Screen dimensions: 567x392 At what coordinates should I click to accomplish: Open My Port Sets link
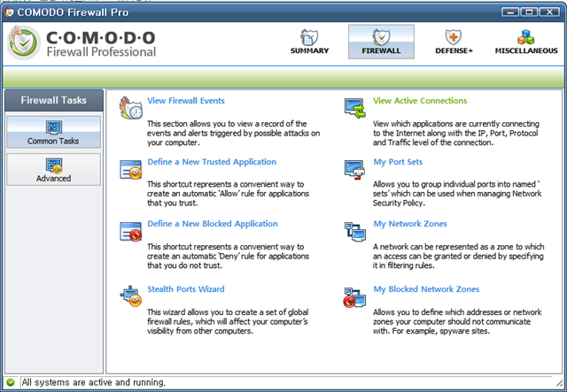click(398, 162)
